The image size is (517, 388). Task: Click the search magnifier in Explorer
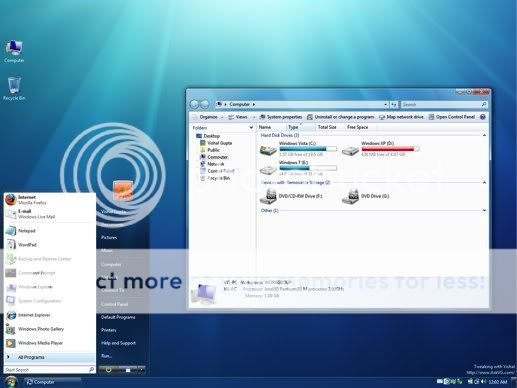point(484,104)
